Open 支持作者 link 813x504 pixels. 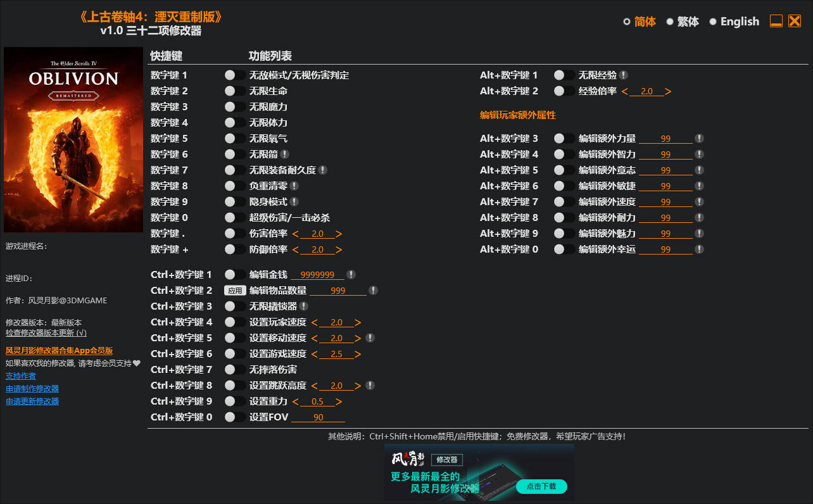[21, 376]
